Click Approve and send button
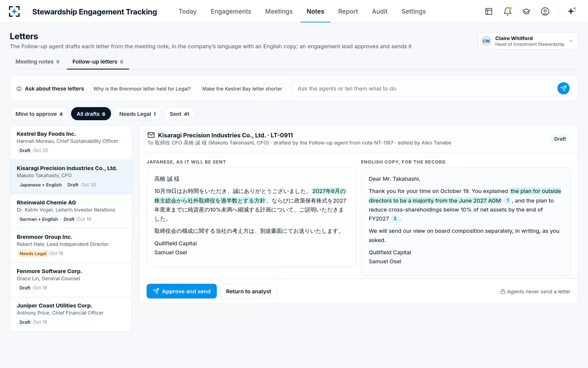 coord(182,291)
